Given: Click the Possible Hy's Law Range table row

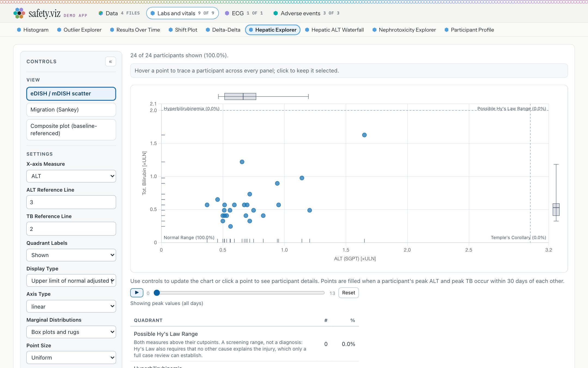Looking at the screenshot, I should (x=244, y=344).
